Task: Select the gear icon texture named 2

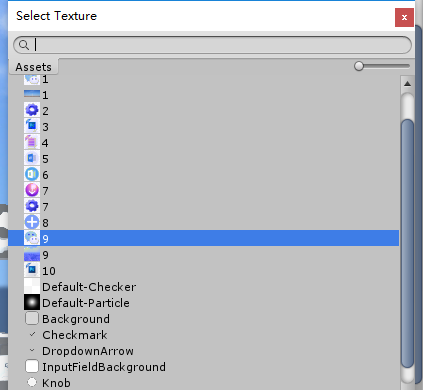Action: [x=203, y=111]
